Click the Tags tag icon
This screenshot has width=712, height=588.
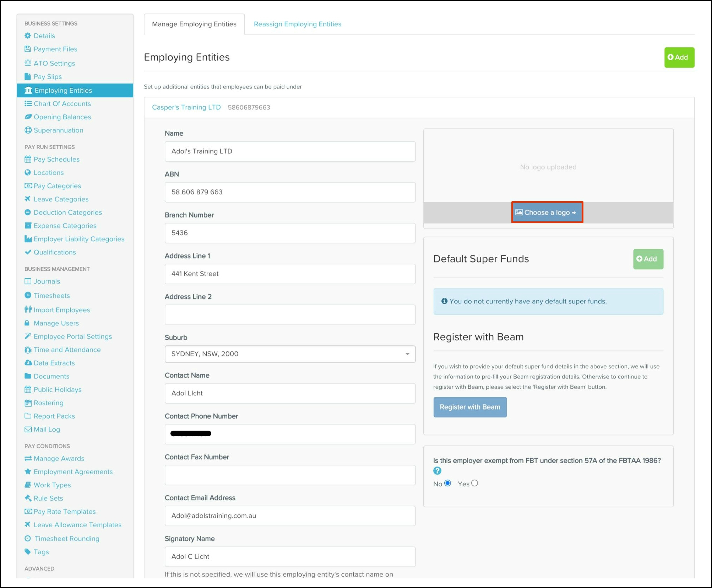[28, 551]
